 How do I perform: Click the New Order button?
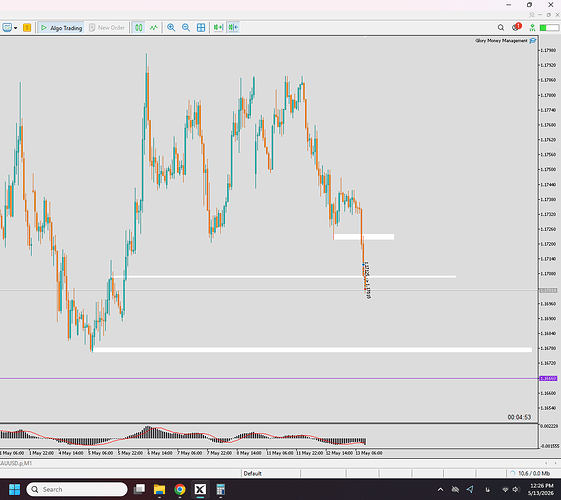pyautogui.click(x=107, y=28)
